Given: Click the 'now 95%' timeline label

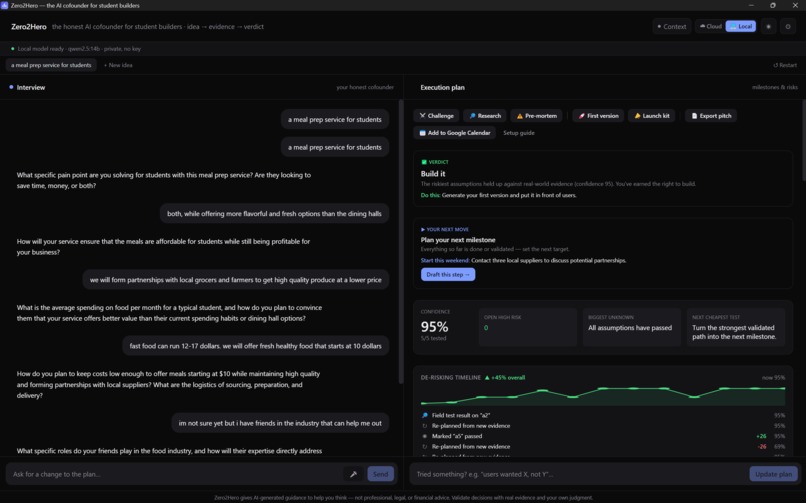Looking at the screenshot, I should (x=773, y=378).
